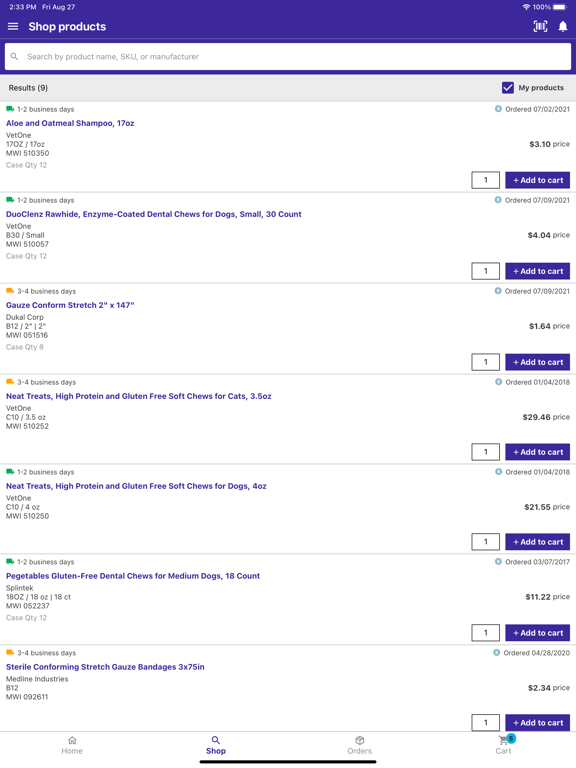Click the orange truck icon for Gauze Conform Stretch

(10, 291)
